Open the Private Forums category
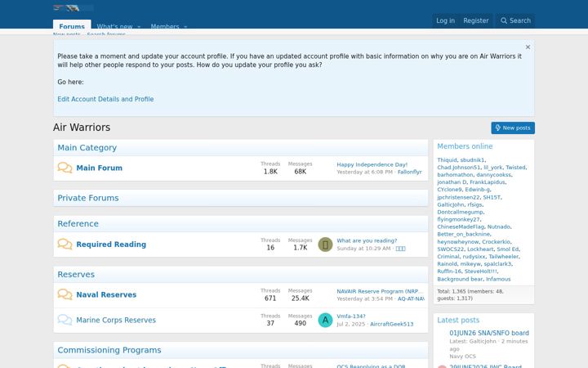 point(87,198)
